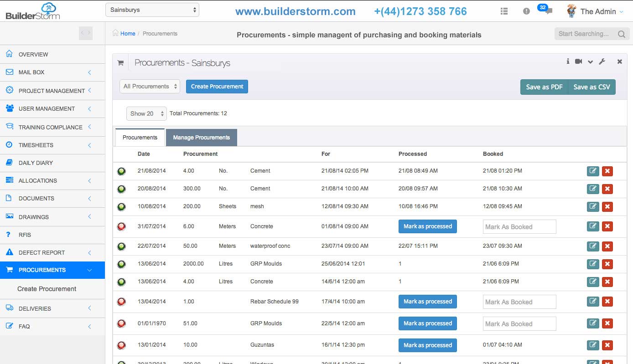633x364 pixels.
Task: Click green status light for waterproof conc row
Action: [x=121, y=246]
